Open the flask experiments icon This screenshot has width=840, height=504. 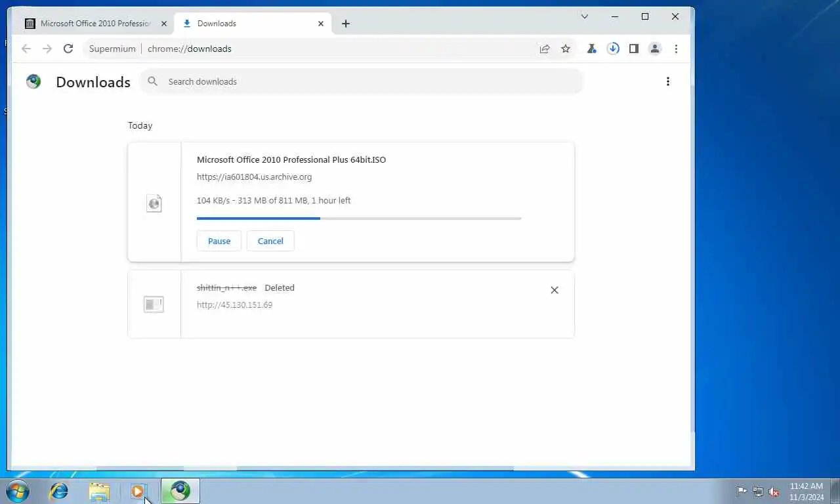click(x=592, y=49)
